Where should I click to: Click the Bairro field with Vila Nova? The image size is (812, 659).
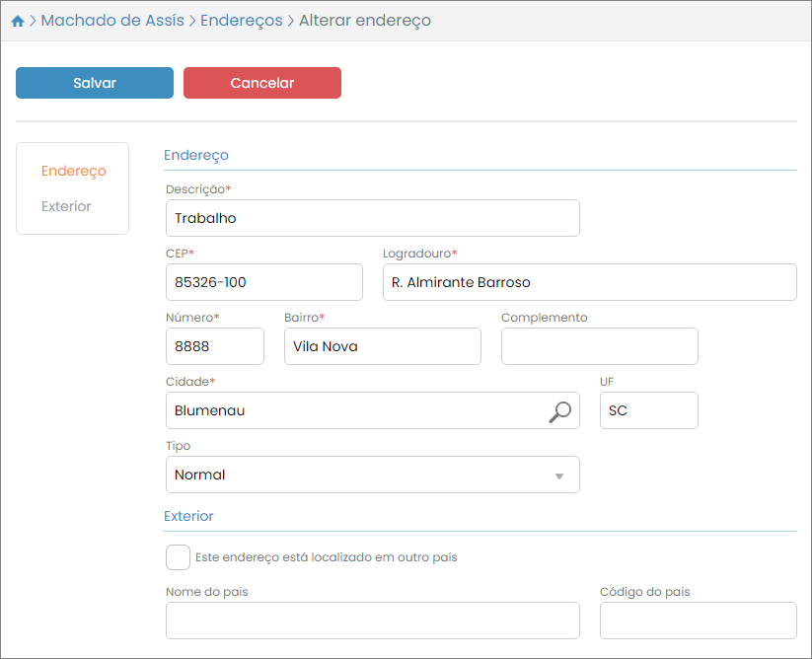click(382, 346)
